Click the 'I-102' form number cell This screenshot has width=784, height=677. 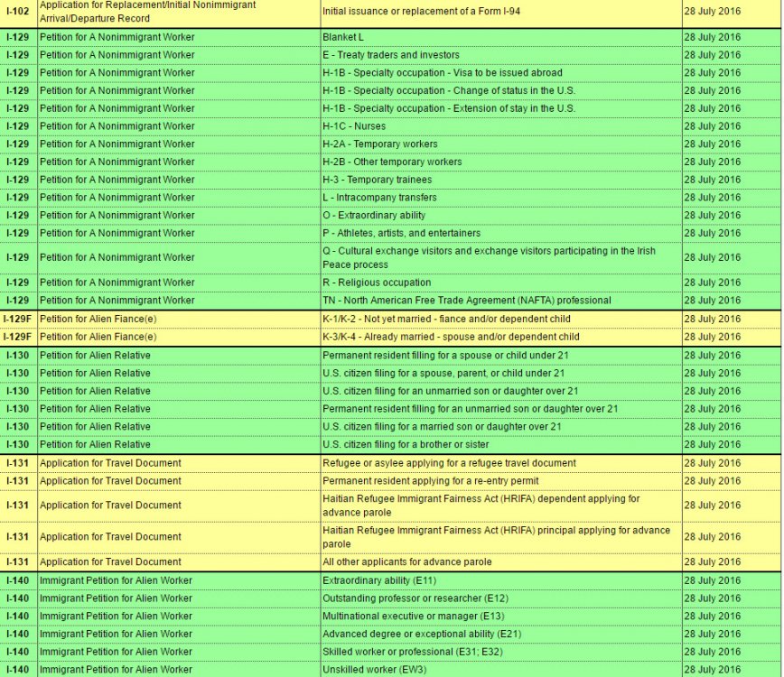tap(18, 12)
